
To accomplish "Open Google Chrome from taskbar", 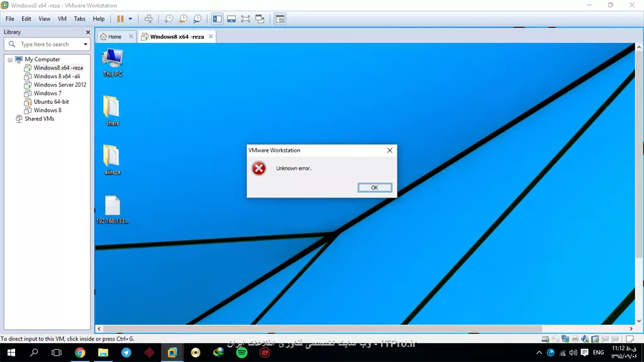I will [80, 353].
